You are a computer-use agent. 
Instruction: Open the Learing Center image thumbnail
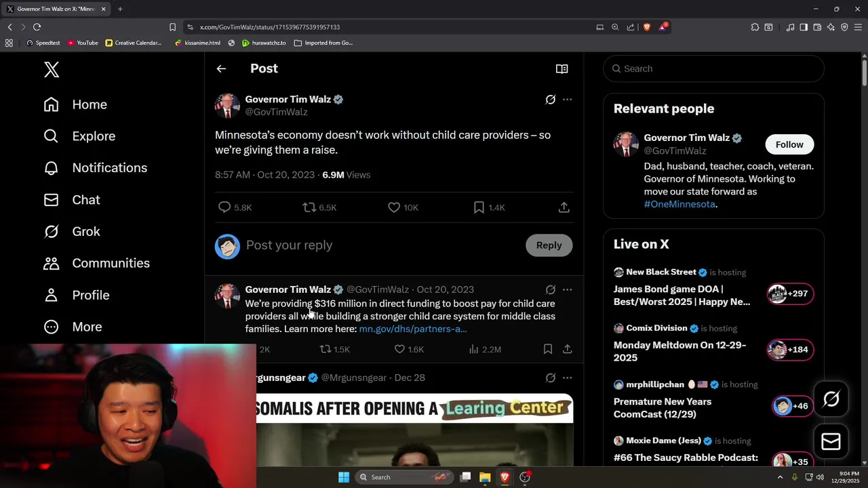point(414,430)
